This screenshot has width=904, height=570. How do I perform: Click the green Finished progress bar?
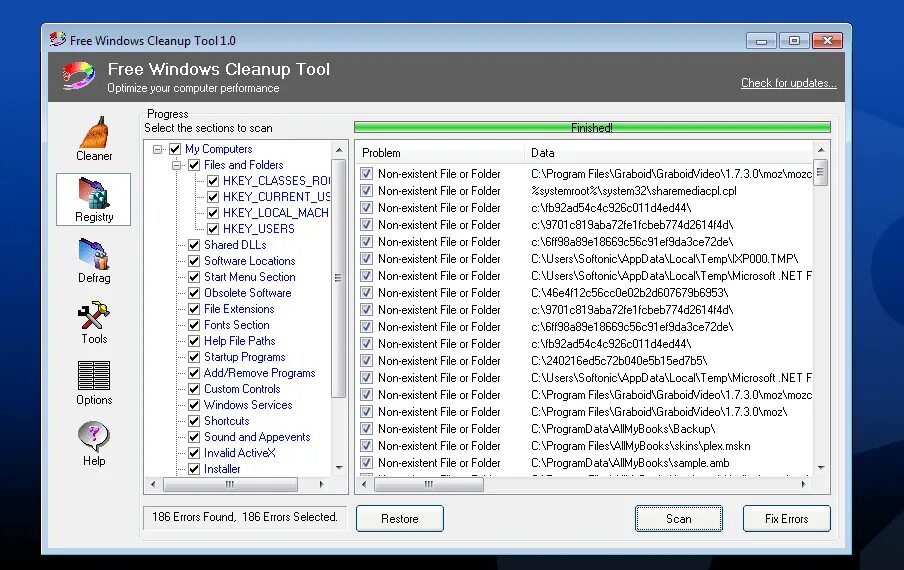point(592,127)
